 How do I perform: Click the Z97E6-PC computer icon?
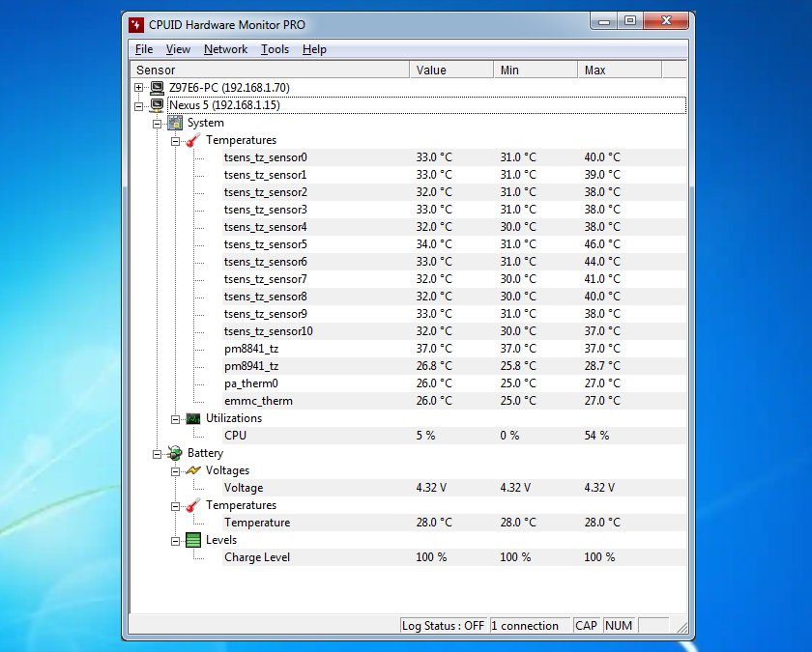(x=156, y=87)
